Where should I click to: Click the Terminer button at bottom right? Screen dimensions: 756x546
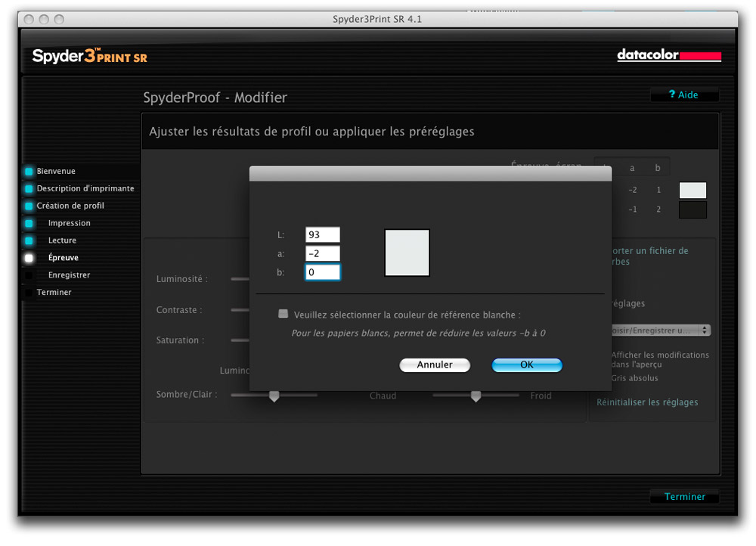pos(684,496)
